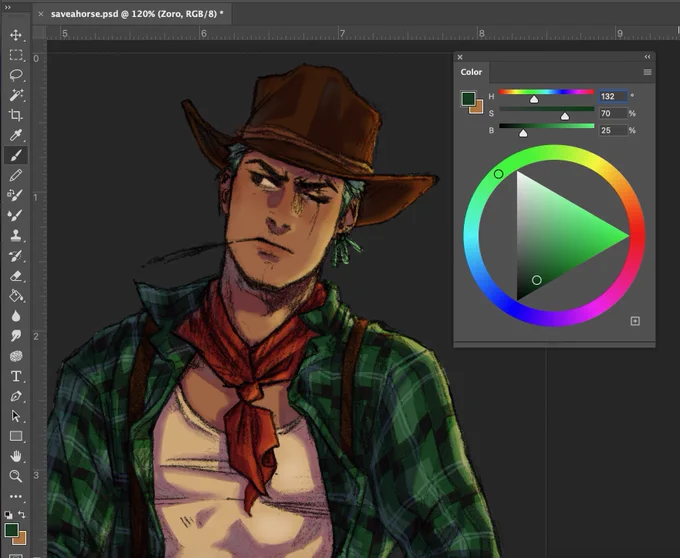Image resolution: width=680 pixels, height=558 pixels.
Task: Select the Eraser tool
Action: (16, 275)
